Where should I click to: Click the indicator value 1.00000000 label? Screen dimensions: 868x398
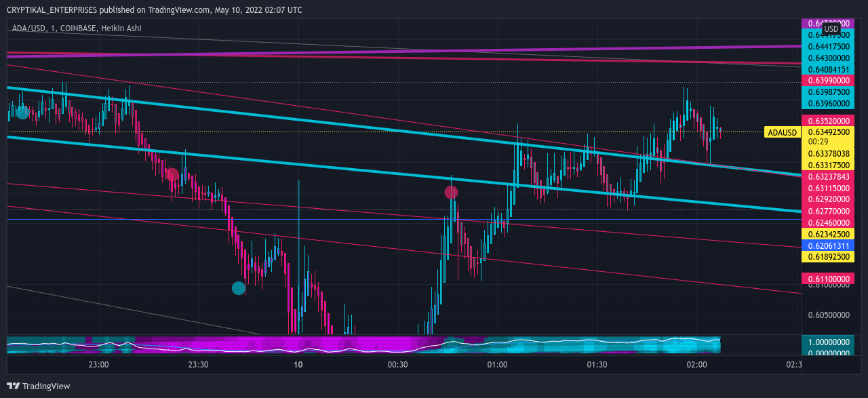829,343
